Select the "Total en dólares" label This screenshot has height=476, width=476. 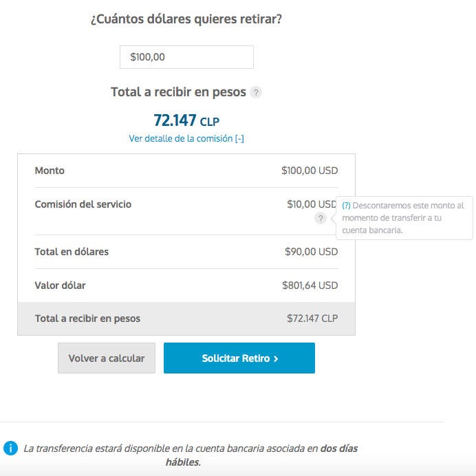coord(72,252)
